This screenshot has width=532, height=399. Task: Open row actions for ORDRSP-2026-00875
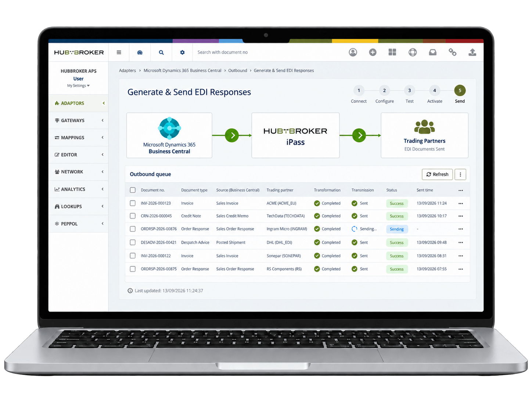pos(461,269)
